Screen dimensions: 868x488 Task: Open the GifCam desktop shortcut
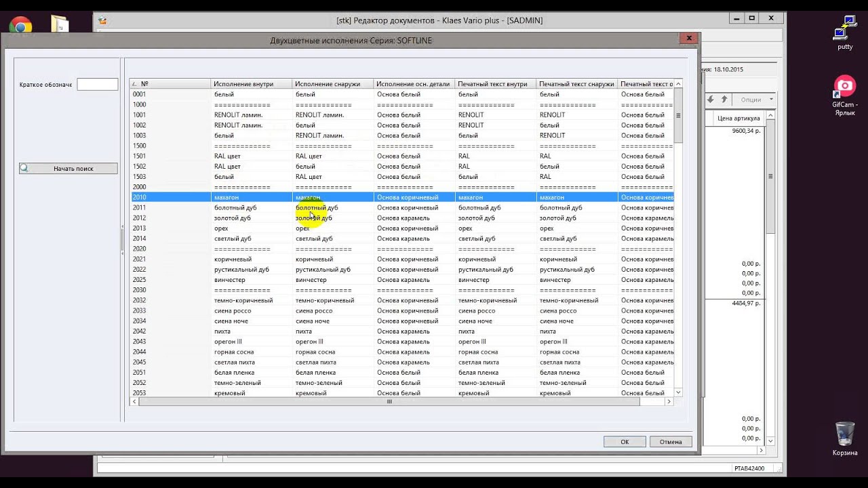[845, 96]
